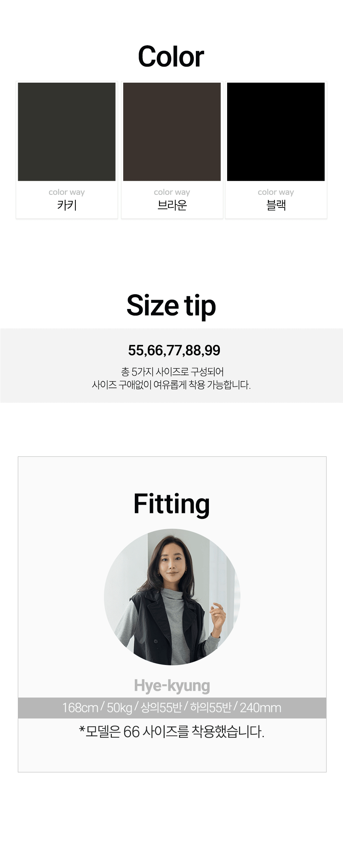This screenshot has width=343, height=868.
Task: Open the circular model photo
Action: pos(172,597)
